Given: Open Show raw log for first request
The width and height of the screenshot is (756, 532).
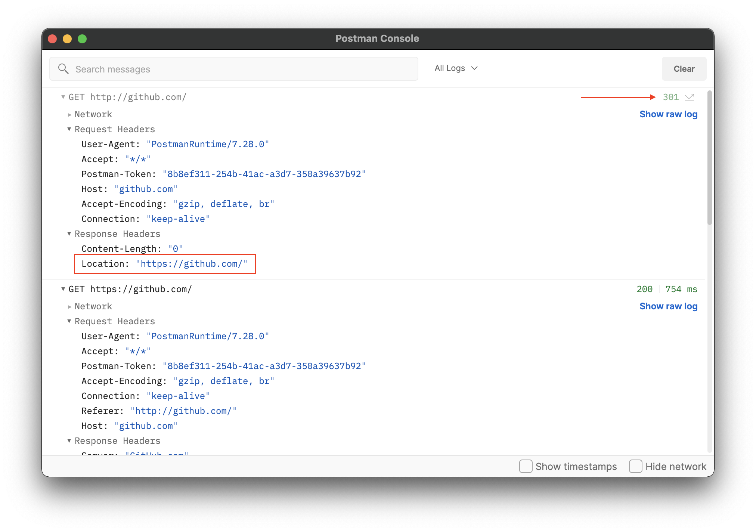Looking at the screenshot, I should [668, 114].
